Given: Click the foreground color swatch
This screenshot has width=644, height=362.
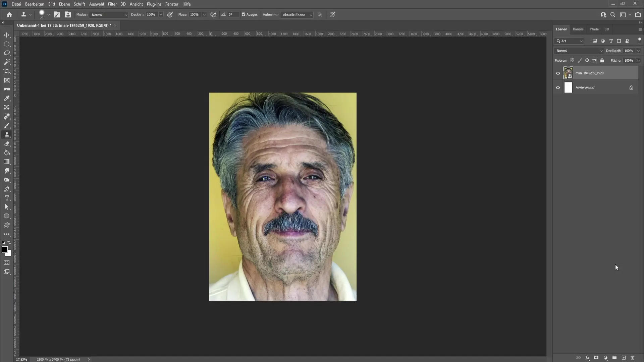Looking at the screenshot, I should point(5,250).
